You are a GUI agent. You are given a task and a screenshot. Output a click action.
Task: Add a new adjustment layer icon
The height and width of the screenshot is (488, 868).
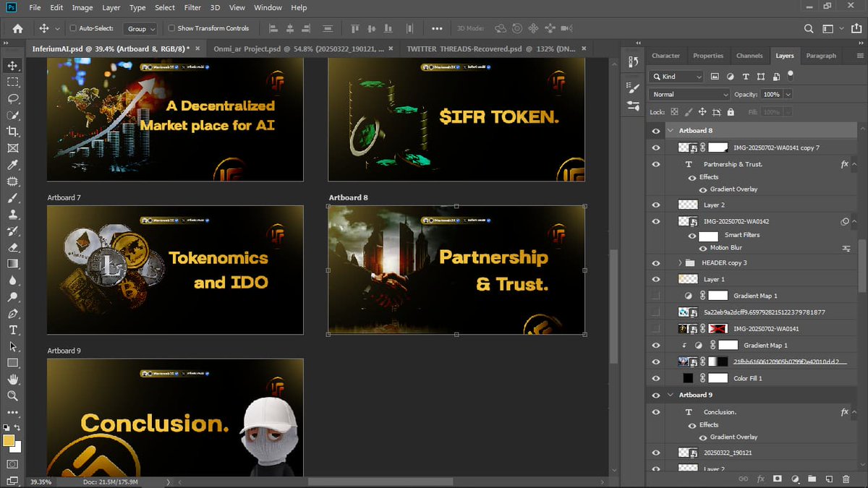coord(795,479)
